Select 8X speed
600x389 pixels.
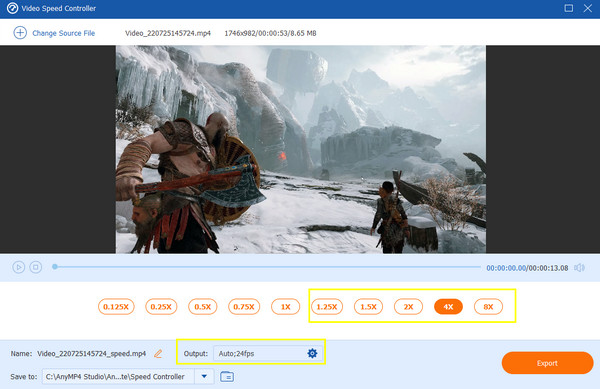tap(488, 307)
